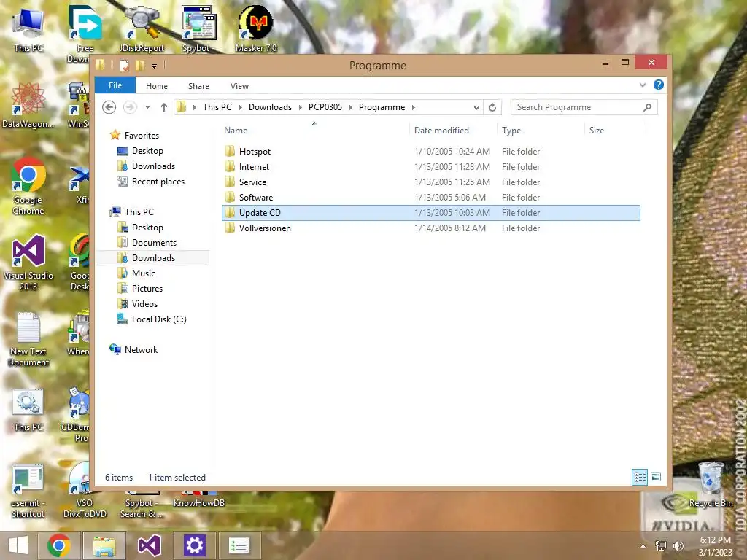Open Documents in the navigation pane
Screen dimensions: 747x560
[x=154, y=242]
